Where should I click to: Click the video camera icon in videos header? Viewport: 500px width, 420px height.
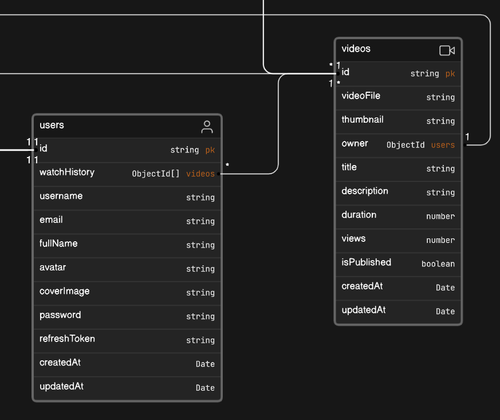click(447, 51)
